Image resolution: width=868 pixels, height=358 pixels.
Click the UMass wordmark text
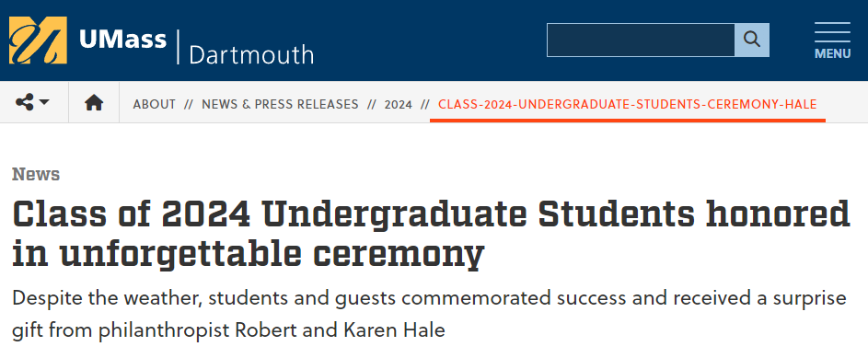click(x=122, y=40)
